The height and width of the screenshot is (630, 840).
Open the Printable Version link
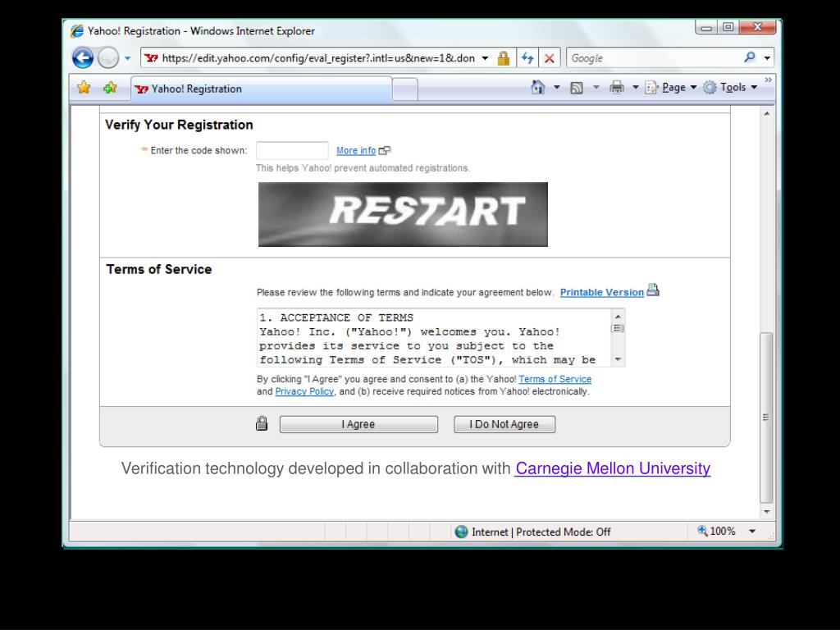tap(601, 293)
